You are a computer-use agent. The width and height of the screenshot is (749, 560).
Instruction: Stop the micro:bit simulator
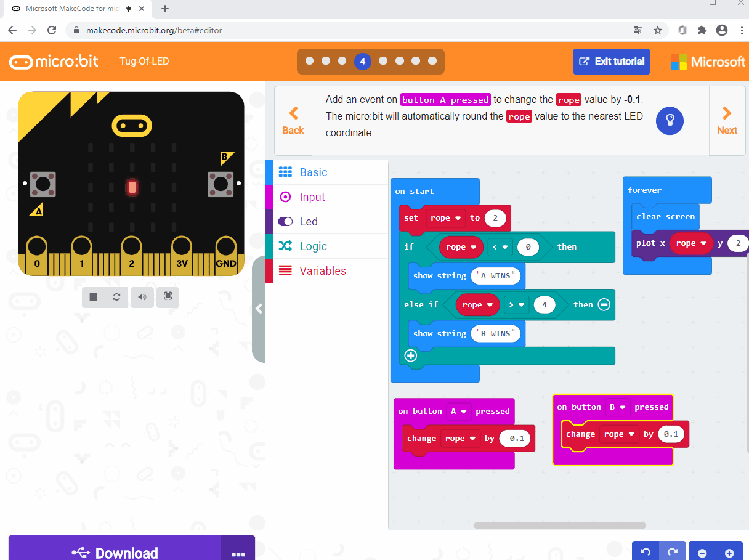(93, 297)
